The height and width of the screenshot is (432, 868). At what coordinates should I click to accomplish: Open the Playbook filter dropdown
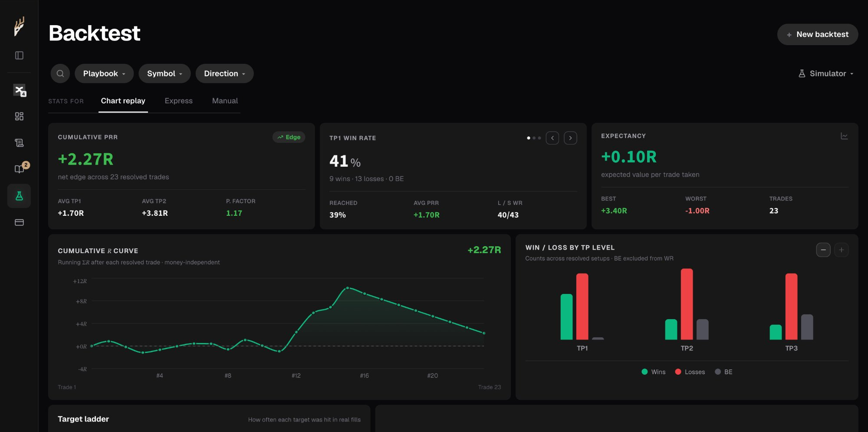[x=104, y=73]
